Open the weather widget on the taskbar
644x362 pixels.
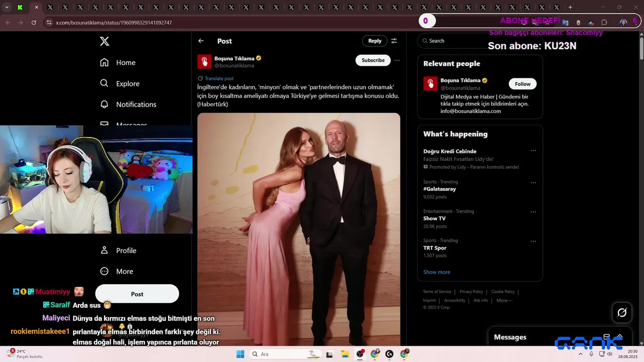(24, 354)
